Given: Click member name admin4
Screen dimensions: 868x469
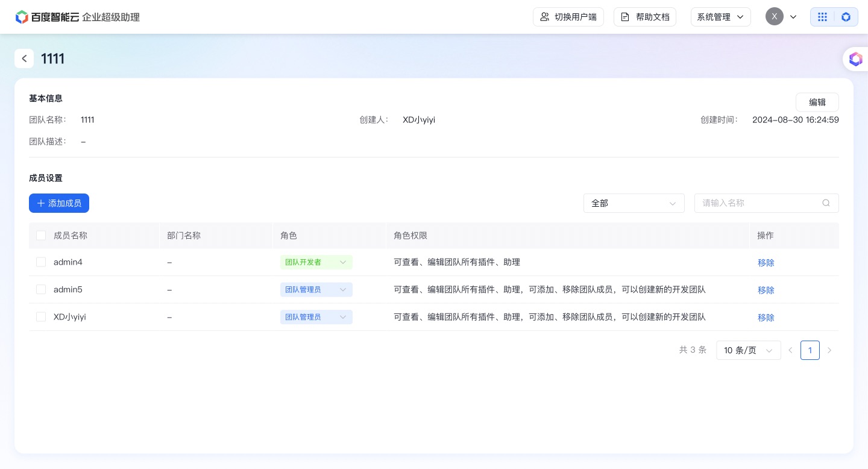Looking at the screenshot, I should tap(68, 262).
